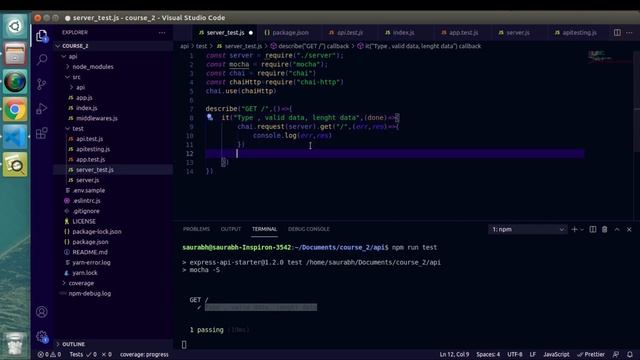
Task: Open the Search view in activity bar
Action: 42,60
